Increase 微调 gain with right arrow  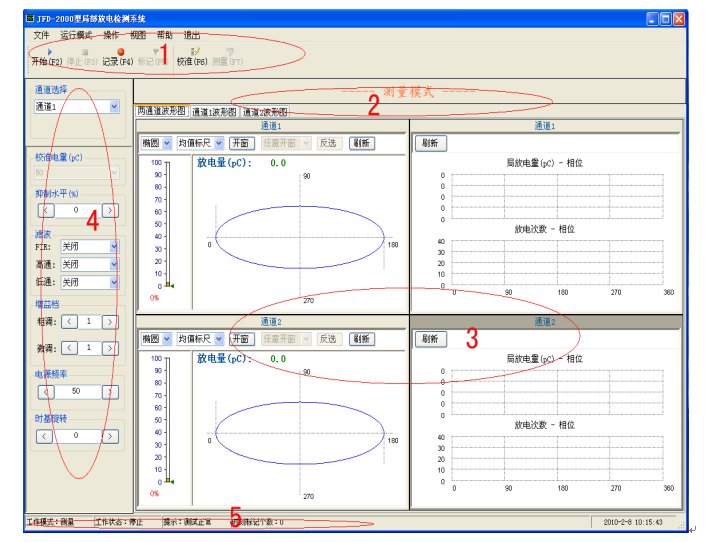[x=110, y=348]
